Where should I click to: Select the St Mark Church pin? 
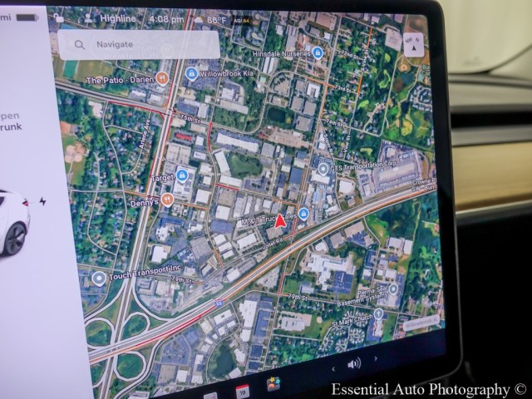pos(378,313)
